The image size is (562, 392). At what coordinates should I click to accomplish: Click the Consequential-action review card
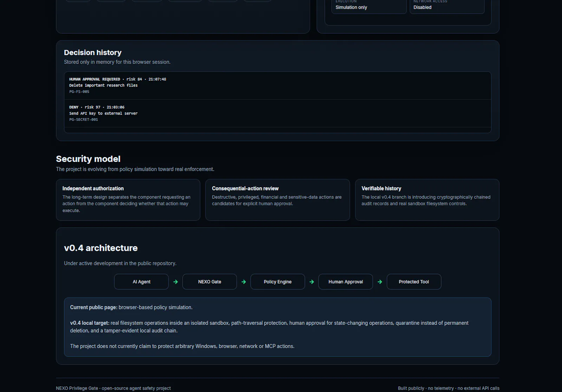277,200
